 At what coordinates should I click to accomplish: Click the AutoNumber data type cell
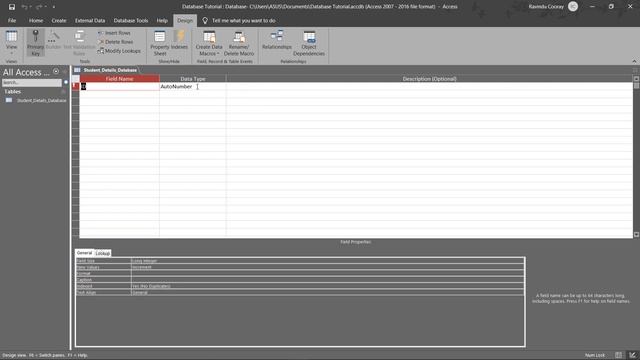(x=193, y=87)
